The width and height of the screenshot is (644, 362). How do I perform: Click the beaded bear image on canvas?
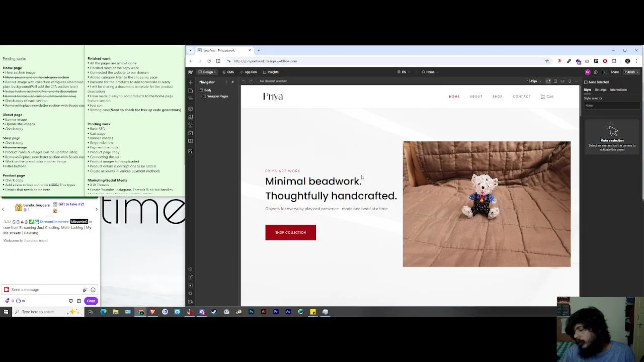coord(487,204)
